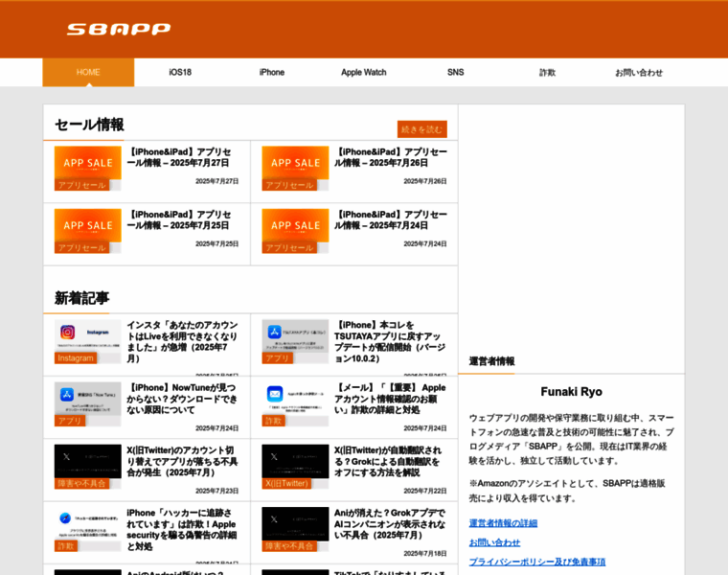Open the APP SALE thumbnail for 7月26日
The height and width of the screenshot is (575, 728).
(x=295, y=163)
